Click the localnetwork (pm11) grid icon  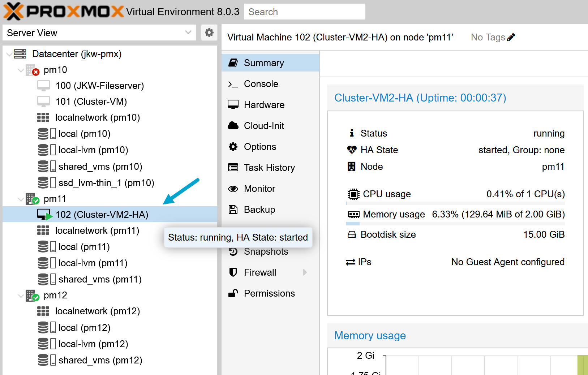point(43,230)
